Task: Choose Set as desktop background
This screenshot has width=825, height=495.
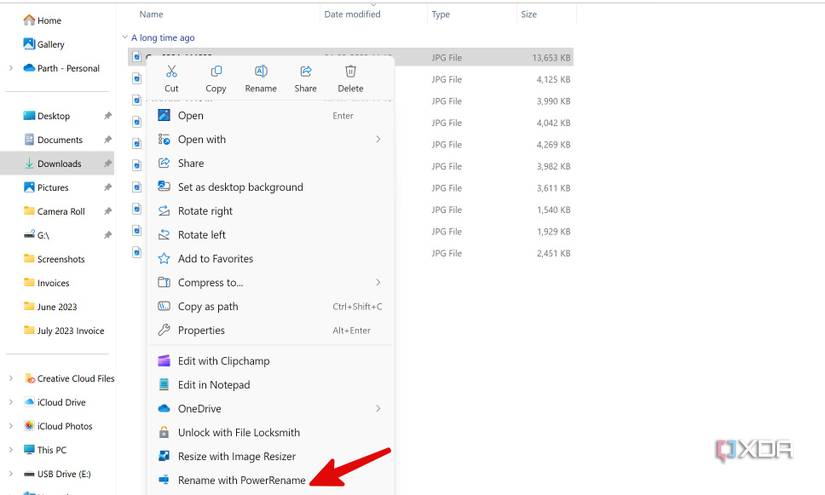Action: click(240, 187)
